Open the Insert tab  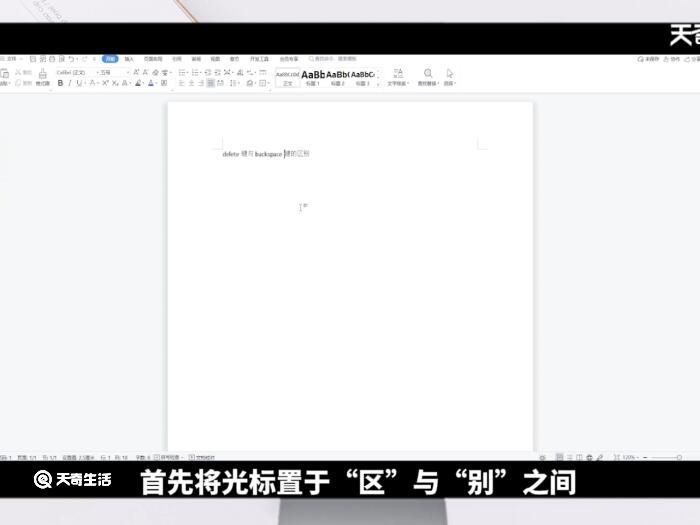[129, 59]
